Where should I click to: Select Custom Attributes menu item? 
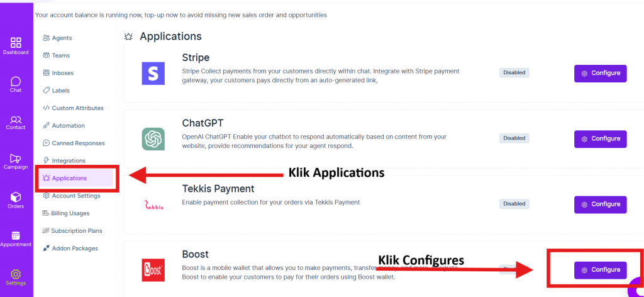[x=77, y=108]
